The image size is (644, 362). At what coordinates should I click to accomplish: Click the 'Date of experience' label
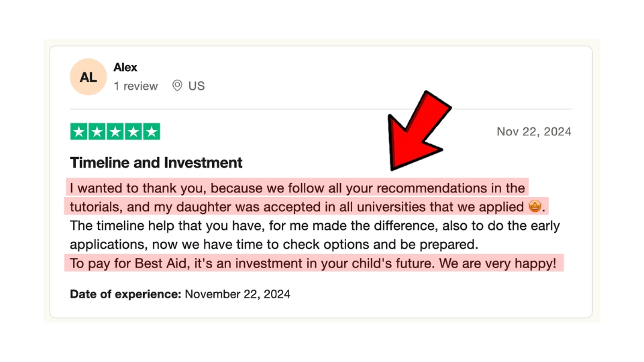(x=125, y=294)
